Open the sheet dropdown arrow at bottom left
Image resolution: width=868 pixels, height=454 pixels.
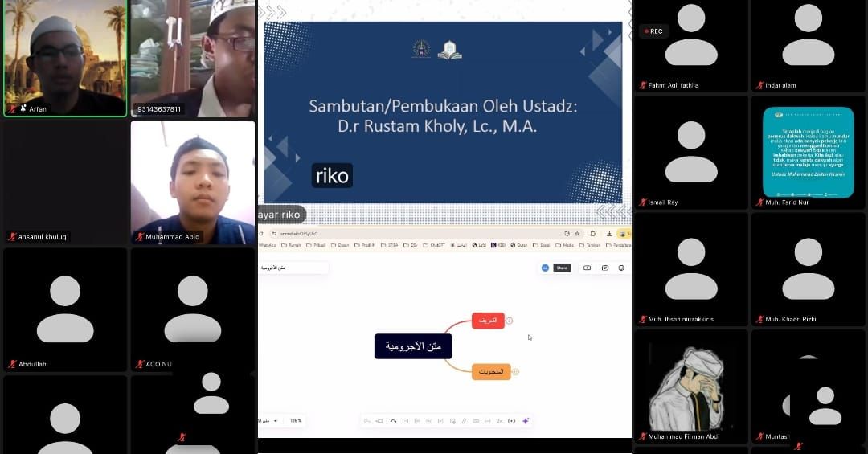point(276,421)
